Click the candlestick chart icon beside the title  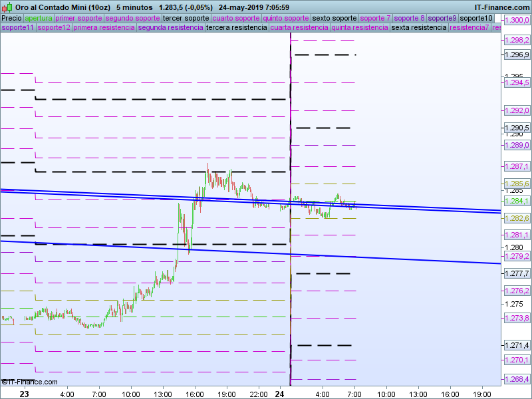[7, 7]
